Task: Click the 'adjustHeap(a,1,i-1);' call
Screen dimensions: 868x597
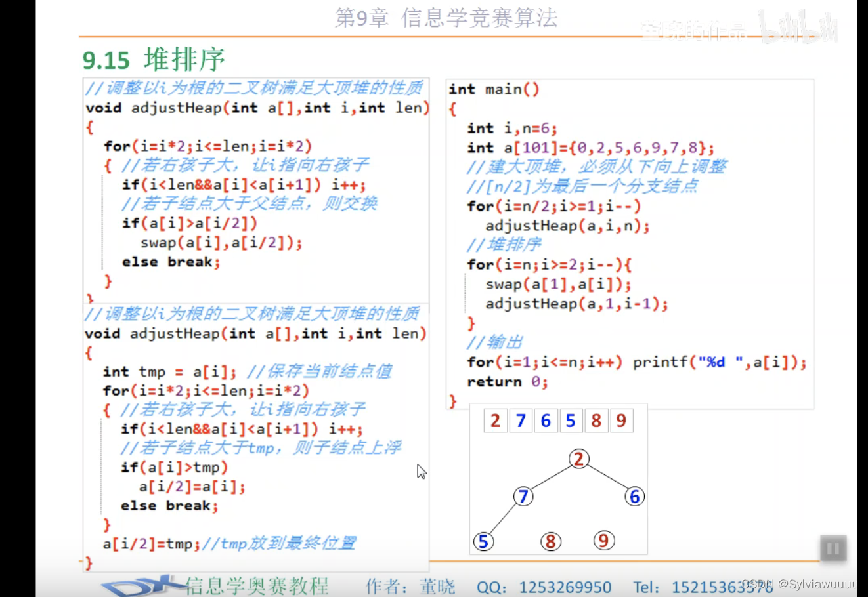Action: [x=576, y=303]
